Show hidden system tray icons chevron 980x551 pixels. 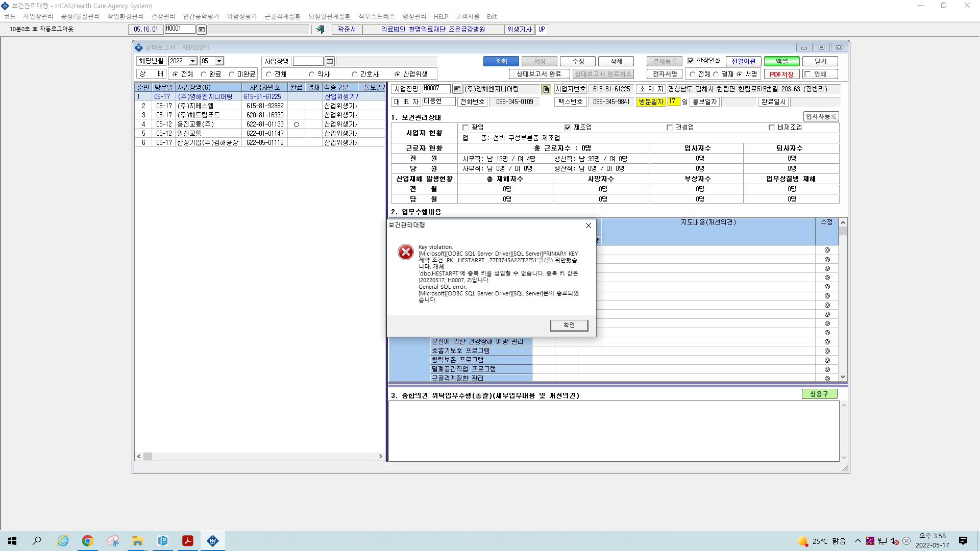(857, 541)
